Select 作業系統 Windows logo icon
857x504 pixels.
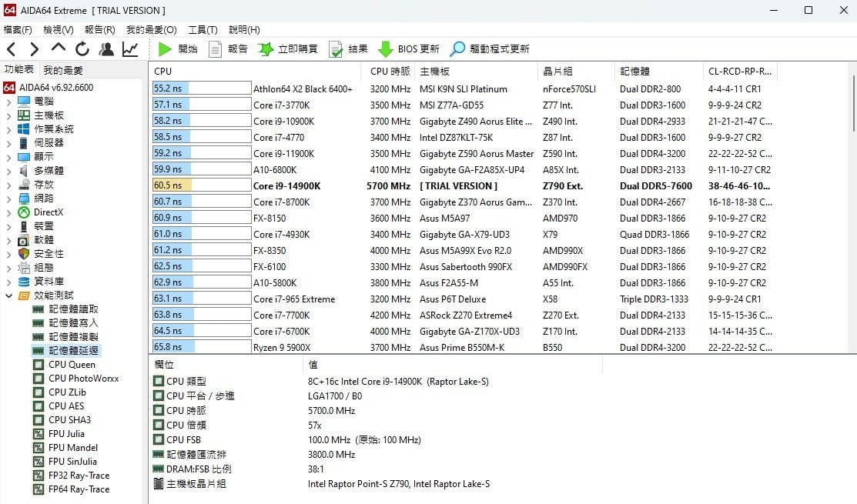pos(24,129)
